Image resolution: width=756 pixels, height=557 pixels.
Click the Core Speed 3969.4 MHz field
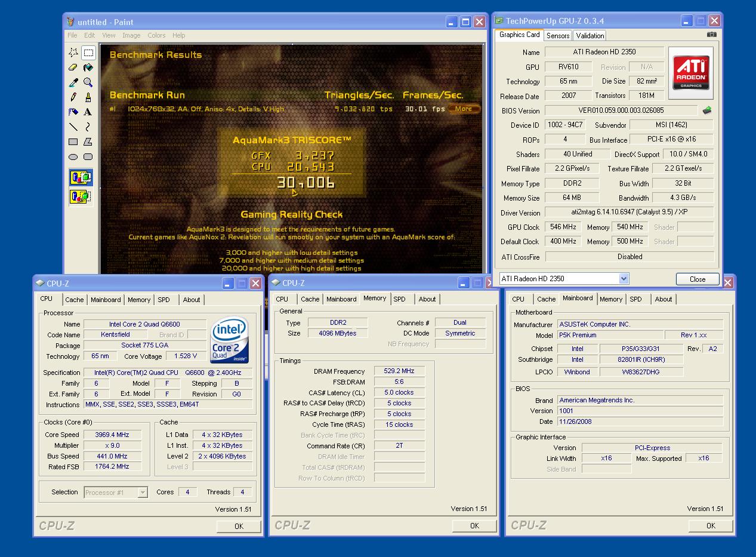click(112, 435)
